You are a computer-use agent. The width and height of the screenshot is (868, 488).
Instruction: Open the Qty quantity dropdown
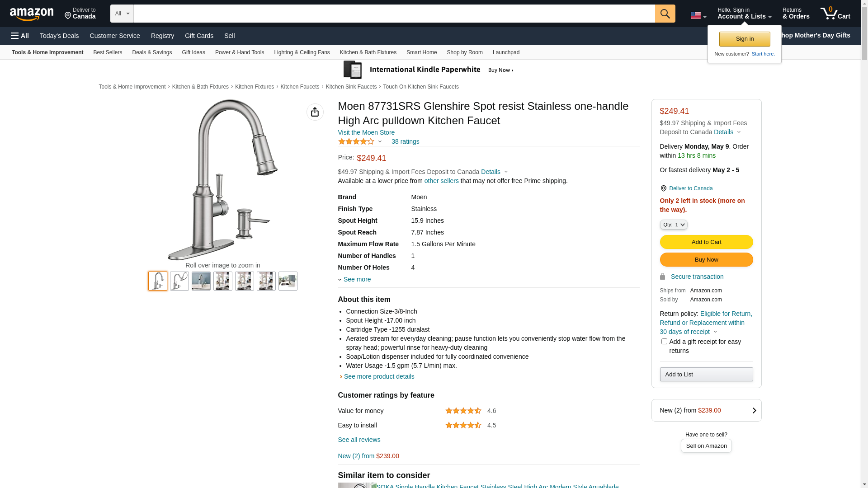tap(673, 225)
